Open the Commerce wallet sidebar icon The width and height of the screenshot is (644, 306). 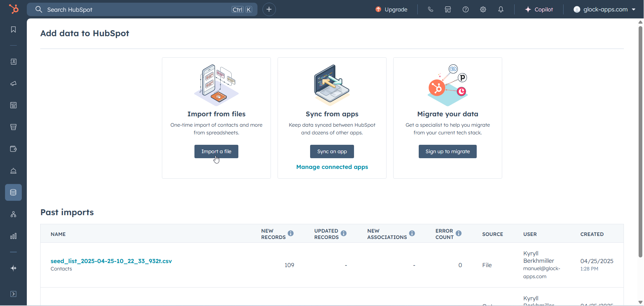pos(13,149)
